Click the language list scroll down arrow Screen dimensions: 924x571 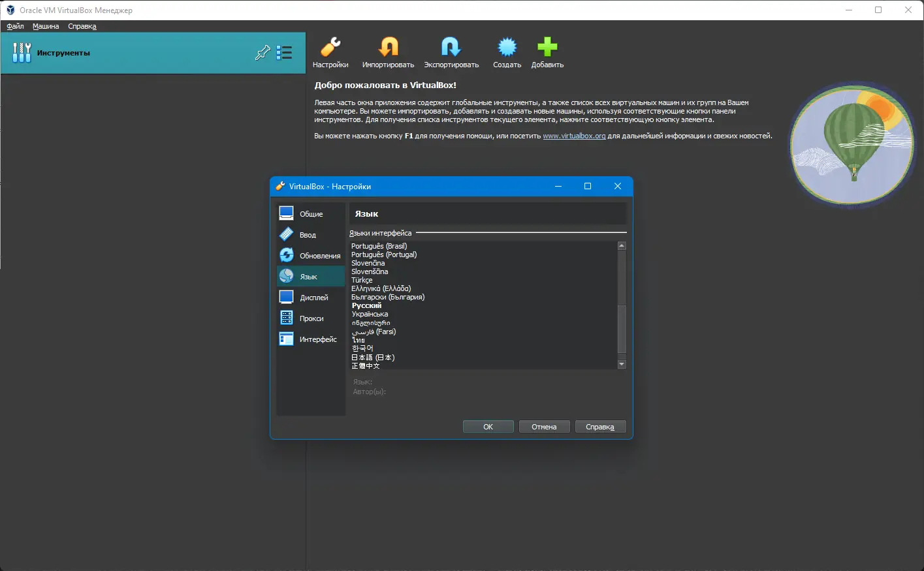pos(622,364)
